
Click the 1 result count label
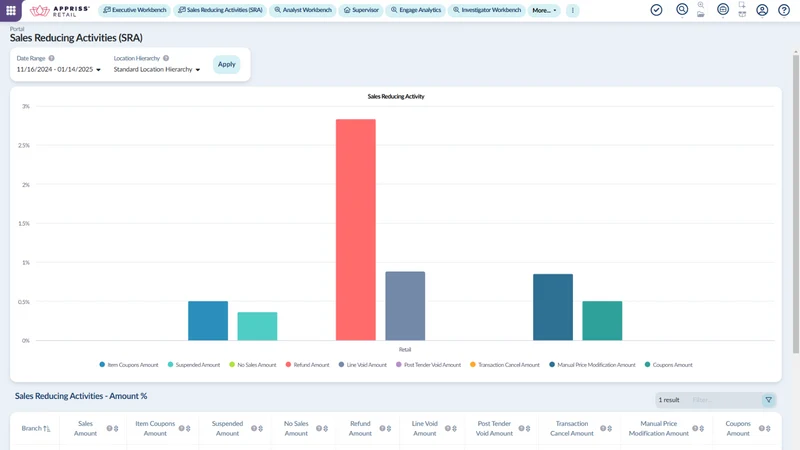click(x=669, y=400)
